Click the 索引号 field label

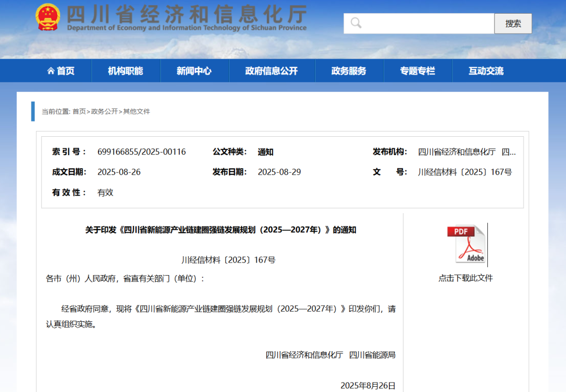click(69, 151)
